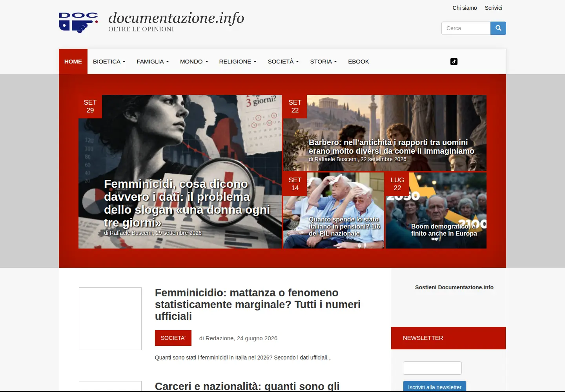Open 'Carceri e nazionalità' article title
Image resolution: width=565 pixels, height=392 pixels.
pos(247,386)
